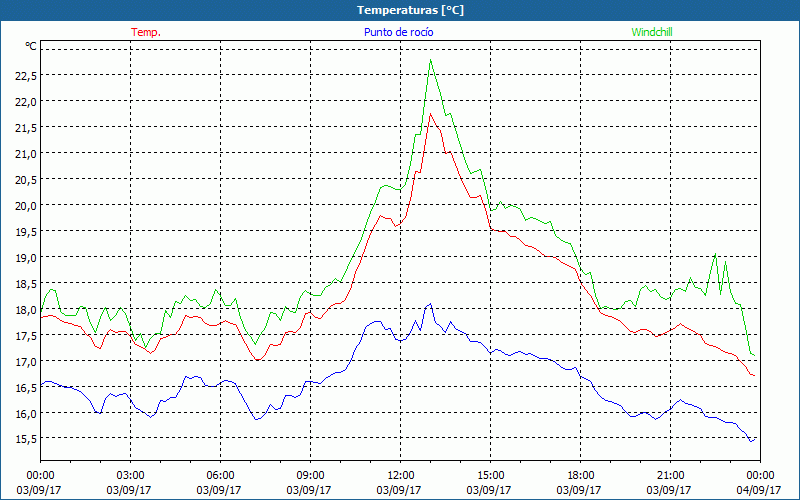Click the 18:00 time axis label
The image size is (800, 500).
580,475
